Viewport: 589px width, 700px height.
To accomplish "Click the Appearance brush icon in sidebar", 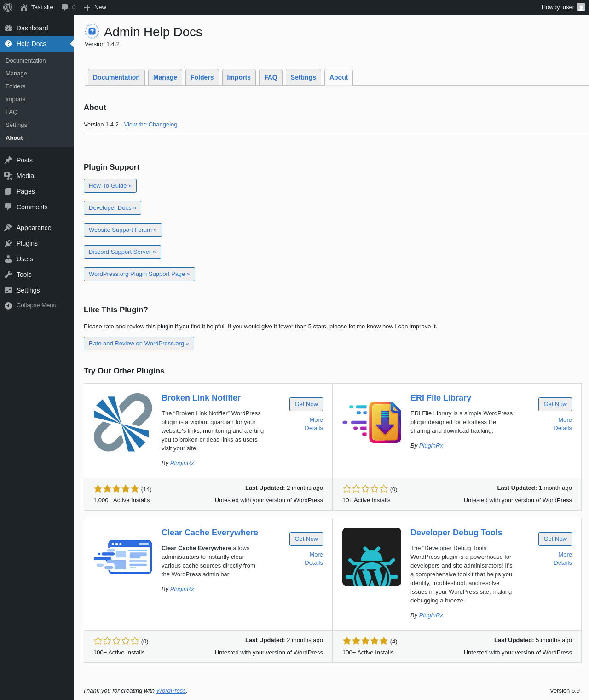I will click(x=8, y=228).
